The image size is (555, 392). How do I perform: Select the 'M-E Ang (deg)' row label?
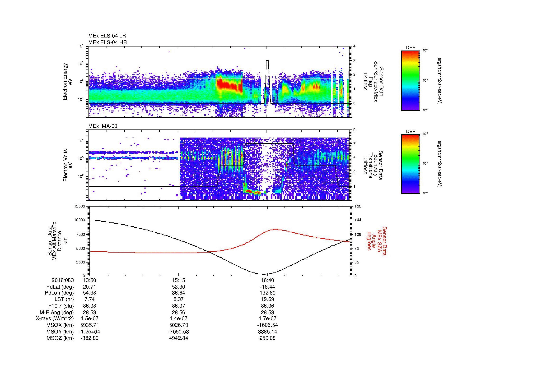point(57,312)
